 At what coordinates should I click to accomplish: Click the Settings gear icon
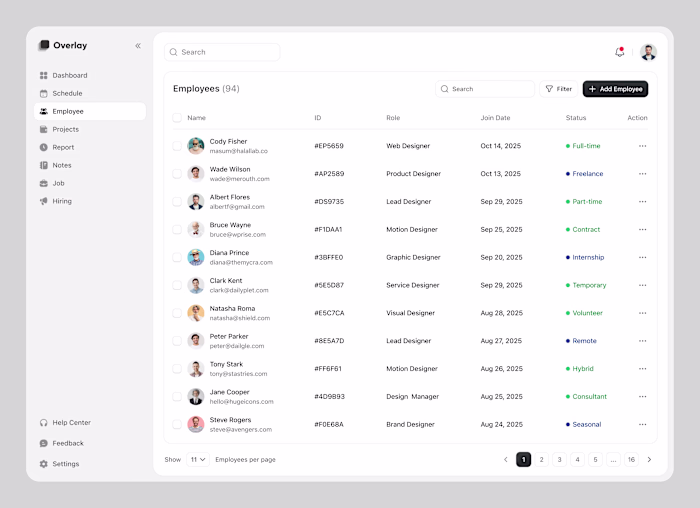coord(44,464)
